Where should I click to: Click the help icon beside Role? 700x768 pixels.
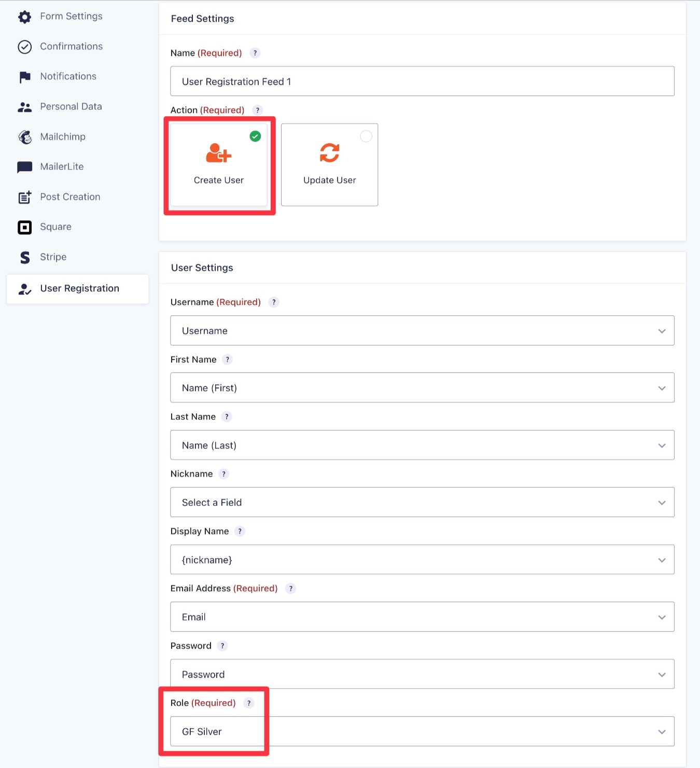click(249, 703)
